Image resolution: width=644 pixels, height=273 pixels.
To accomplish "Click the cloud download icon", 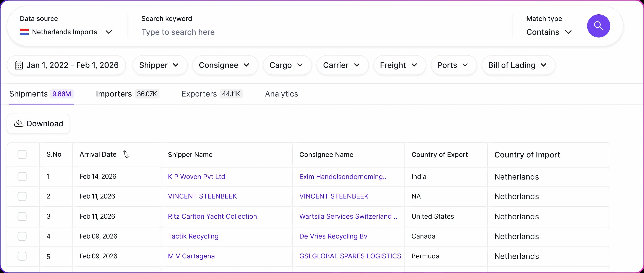I will pyautogui.click(x=19, y=124).
